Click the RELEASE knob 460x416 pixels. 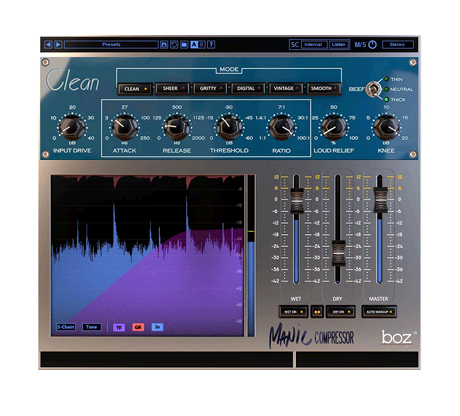177,127
